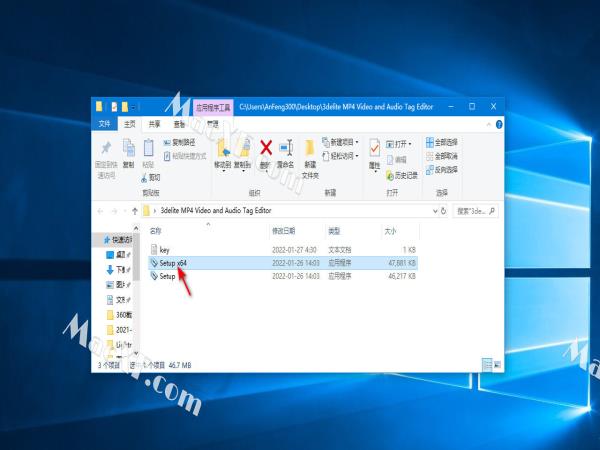
Task: Open the quick access toolbar customize dropdown
Action: click(134, 107)
